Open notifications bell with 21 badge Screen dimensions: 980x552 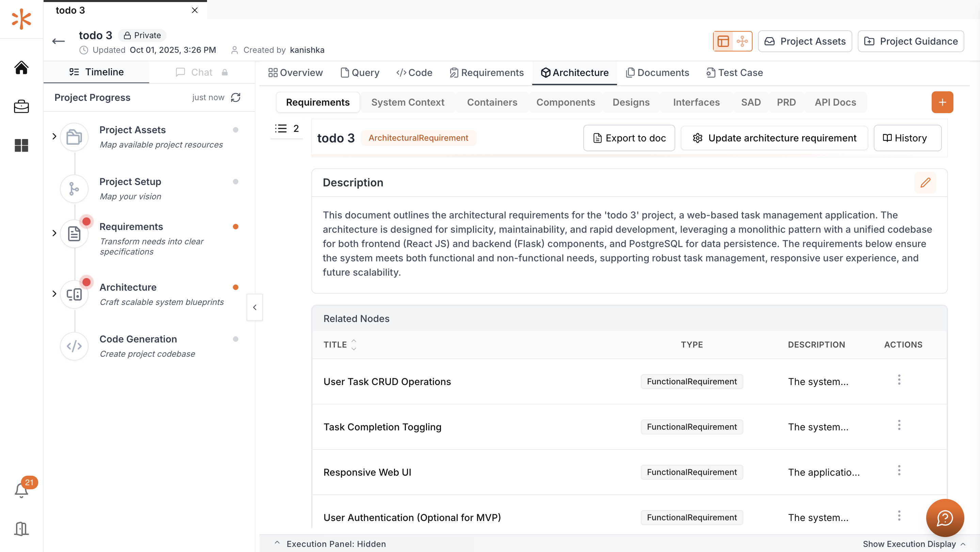(x=22, y=490)
